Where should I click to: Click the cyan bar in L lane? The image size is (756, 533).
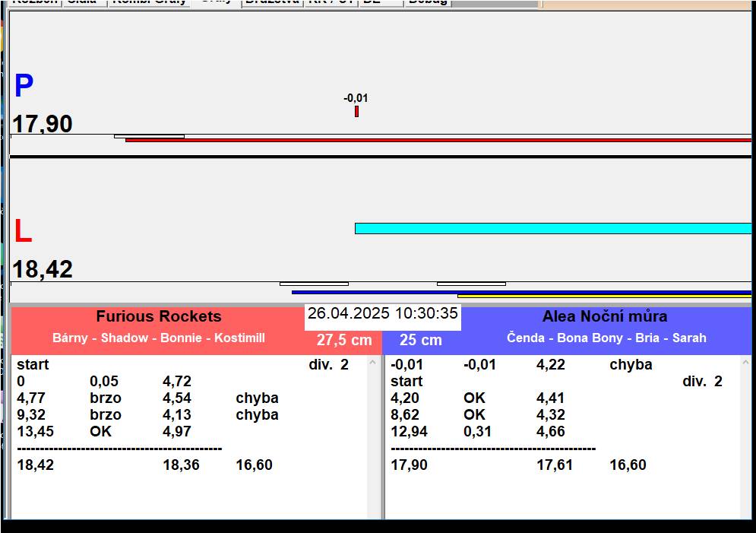click(553, 228)
